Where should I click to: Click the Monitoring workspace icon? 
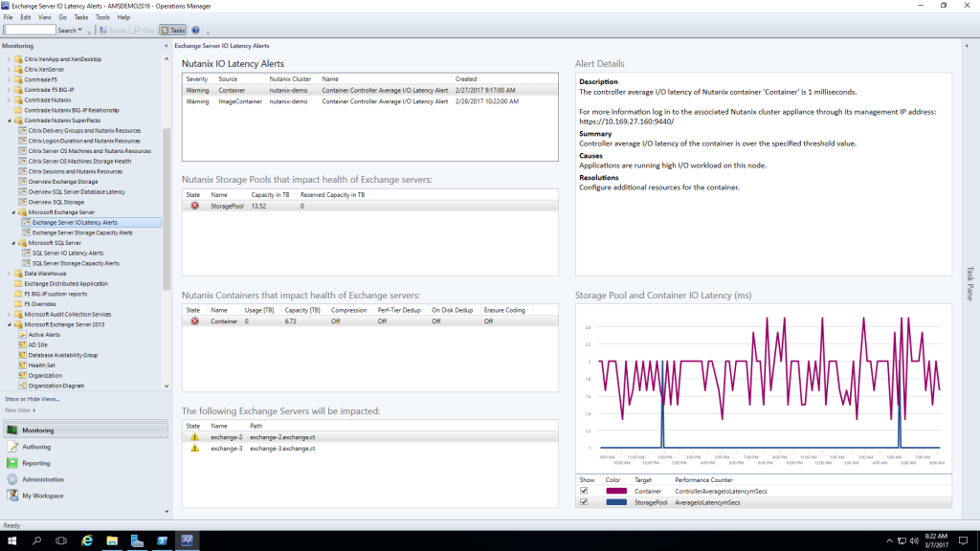coord(12,430)
